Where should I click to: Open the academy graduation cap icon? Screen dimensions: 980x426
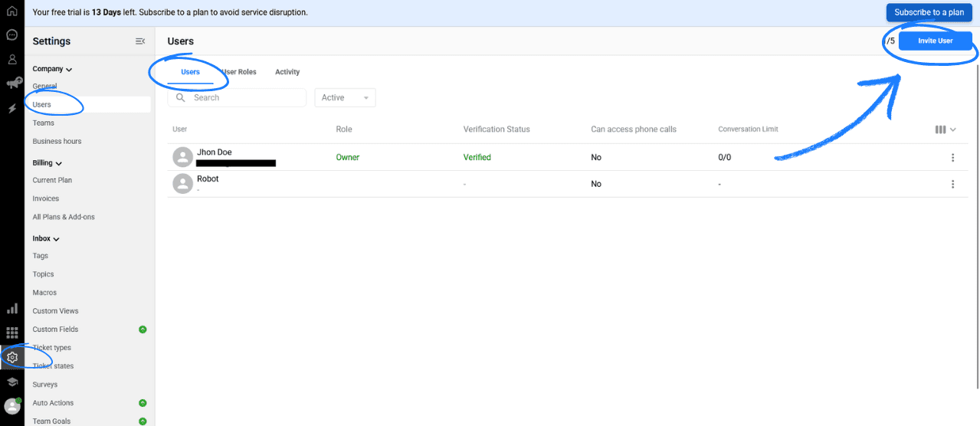click(x=11, y=382)
